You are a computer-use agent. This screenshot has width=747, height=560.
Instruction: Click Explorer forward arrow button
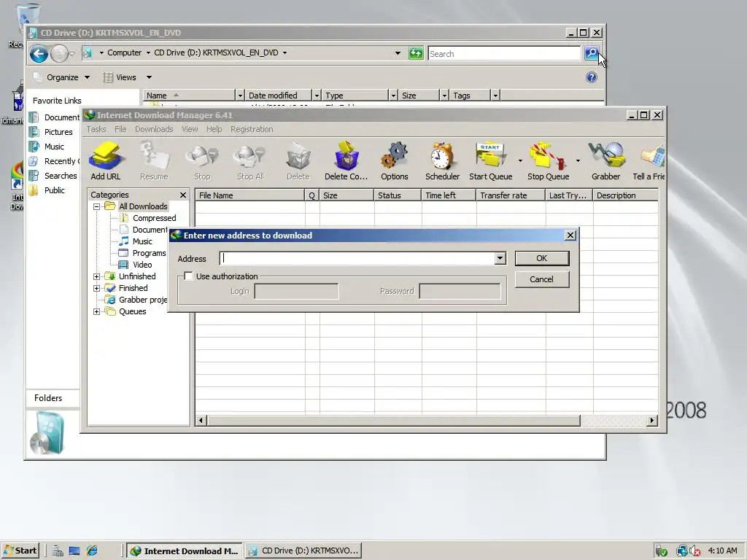(x=59, y=53)
